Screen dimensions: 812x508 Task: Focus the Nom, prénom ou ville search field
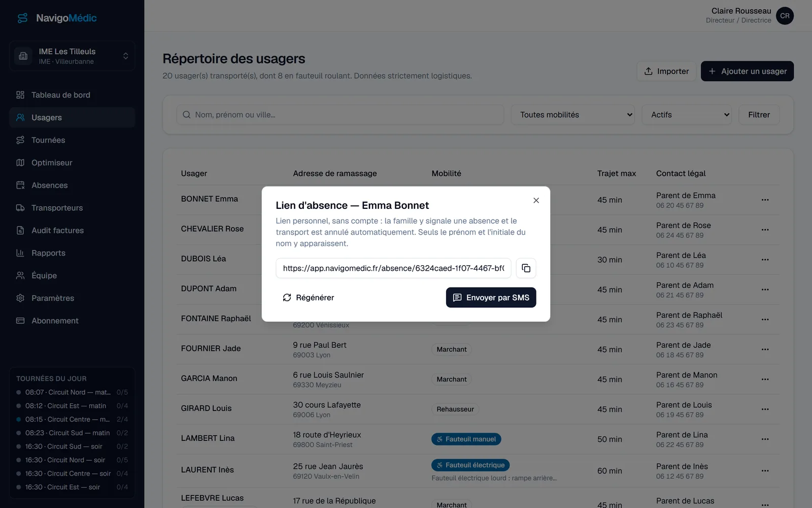tap(340, 115)
